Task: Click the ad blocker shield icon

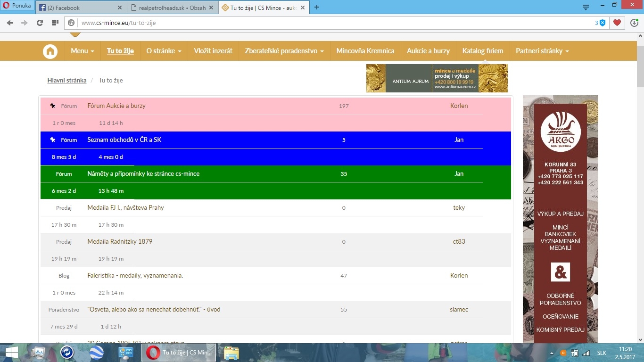Action: (603, 23)
